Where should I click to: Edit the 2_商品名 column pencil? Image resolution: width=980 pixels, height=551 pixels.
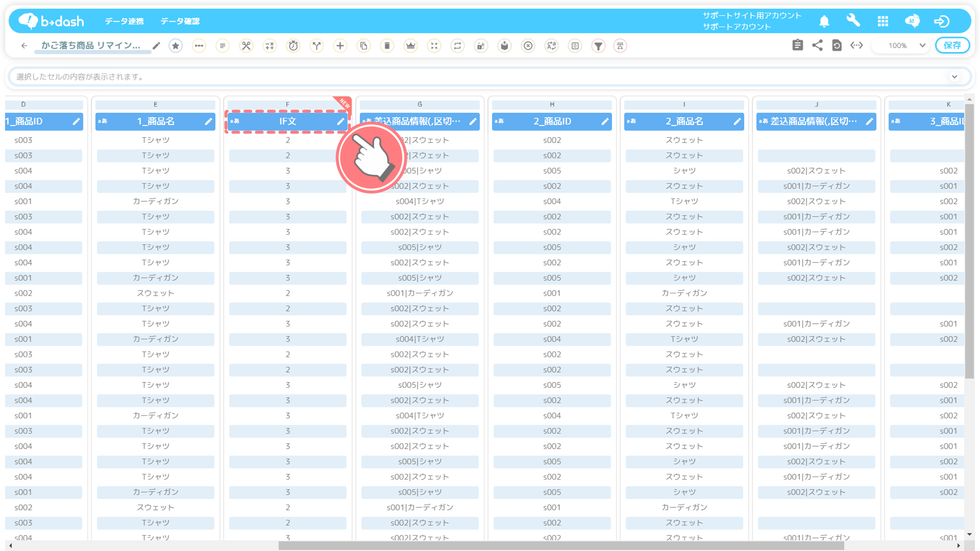tap(737, 121)
